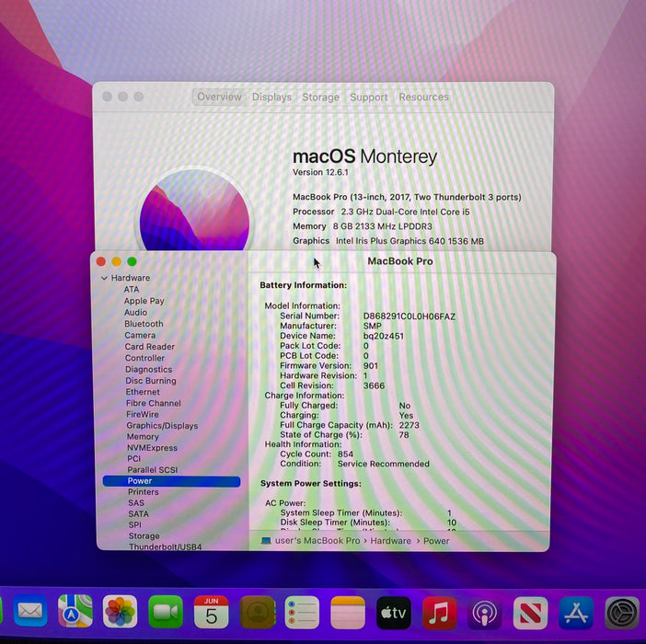
Task: Open the Music app in the Dock
Action: 439,613
